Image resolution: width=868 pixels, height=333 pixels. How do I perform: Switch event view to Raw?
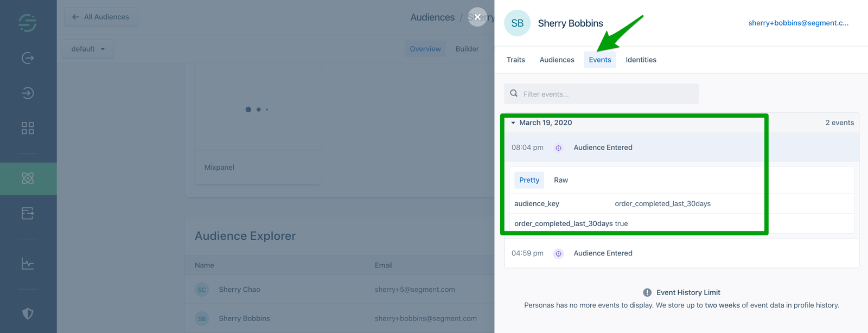click(x=560, y=180)
